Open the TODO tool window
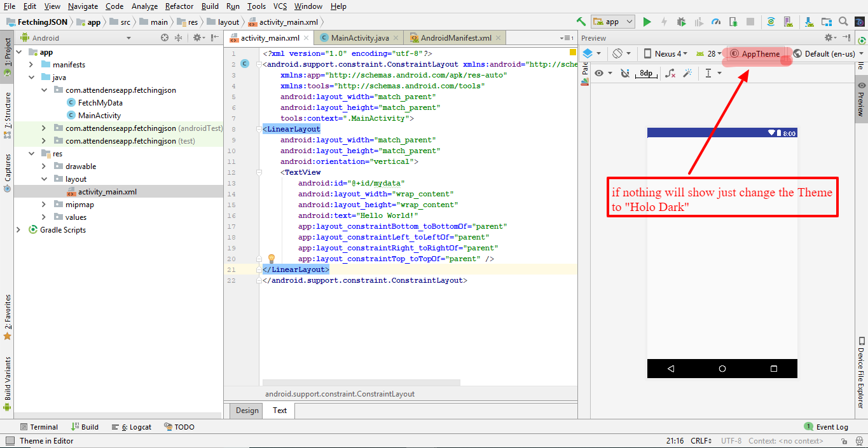868x448 pixels. pos(179,427)
